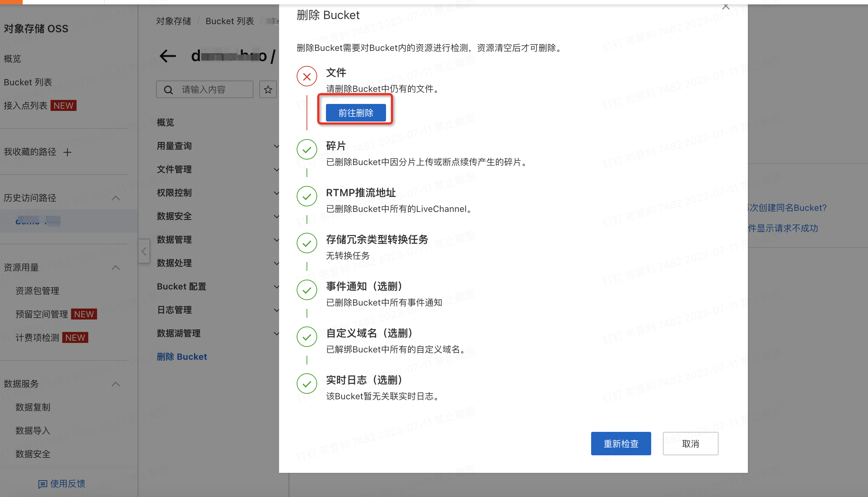
Task: Click the back arrow beside the bucket name
Action: point(168,56)
